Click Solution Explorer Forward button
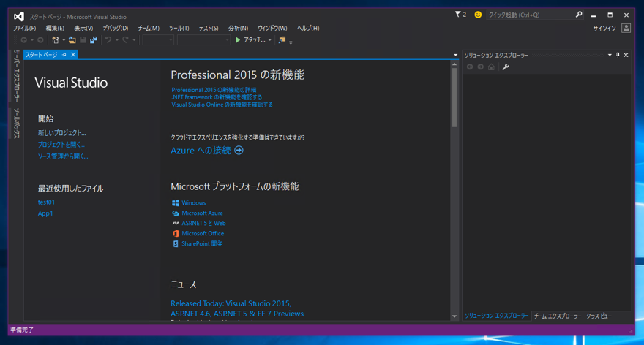The image size is (644, 345). click(481, 67)
